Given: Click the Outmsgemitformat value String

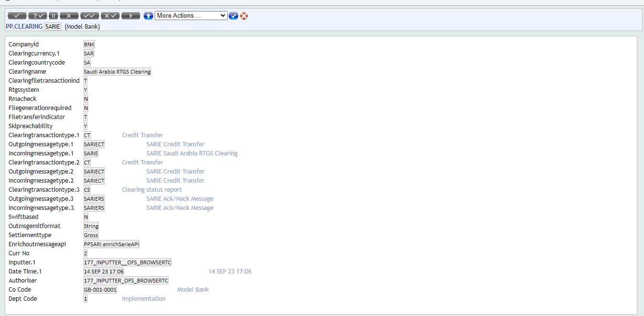Looking at the screenshot, I should [91, 226].
